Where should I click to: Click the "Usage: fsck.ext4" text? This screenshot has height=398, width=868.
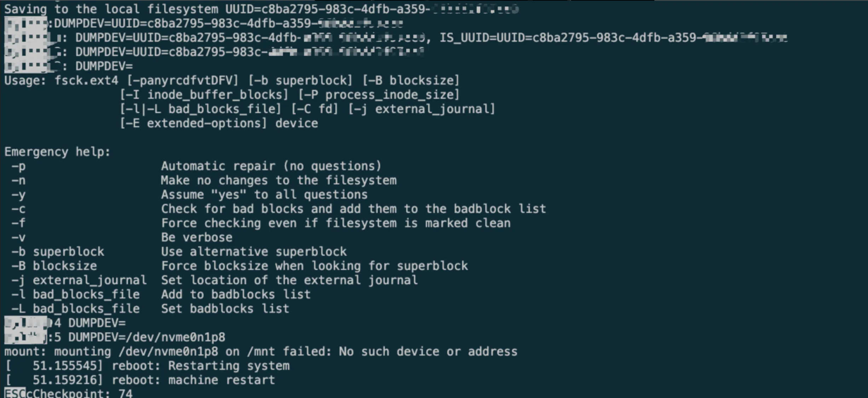[61, 81]
